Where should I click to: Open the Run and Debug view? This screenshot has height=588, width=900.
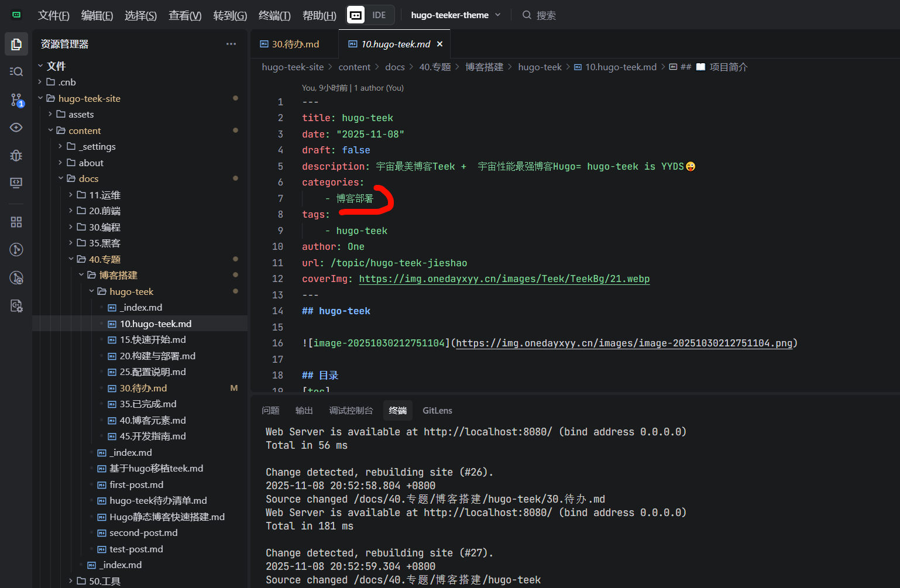click(16, 155)
